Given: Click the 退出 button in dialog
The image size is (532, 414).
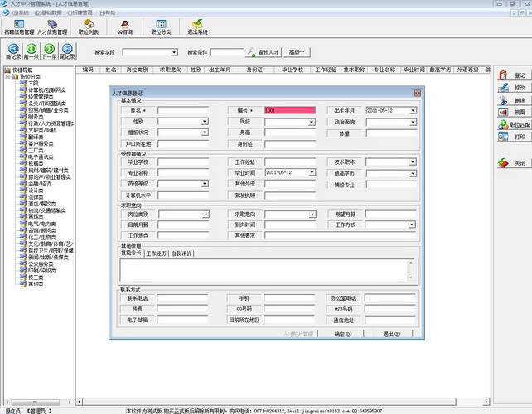Looking at the screenshot, I should [x=391, y=334].
